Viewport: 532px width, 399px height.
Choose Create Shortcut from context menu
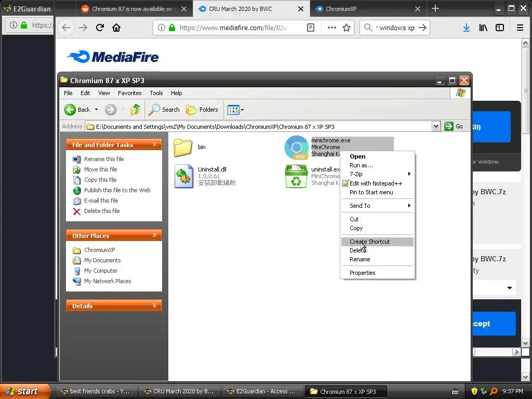tap(377, 242)
